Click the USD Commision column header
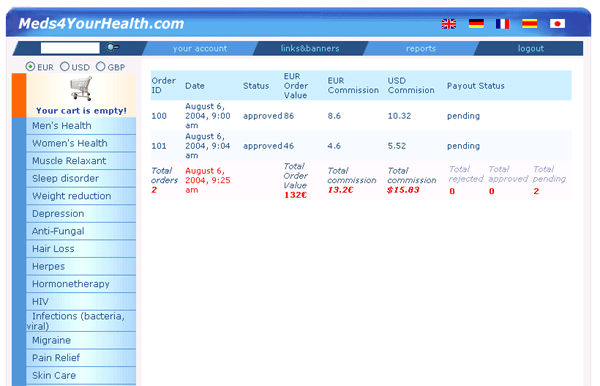This screenshot has height=386, width=600. (x=411, y=85)
